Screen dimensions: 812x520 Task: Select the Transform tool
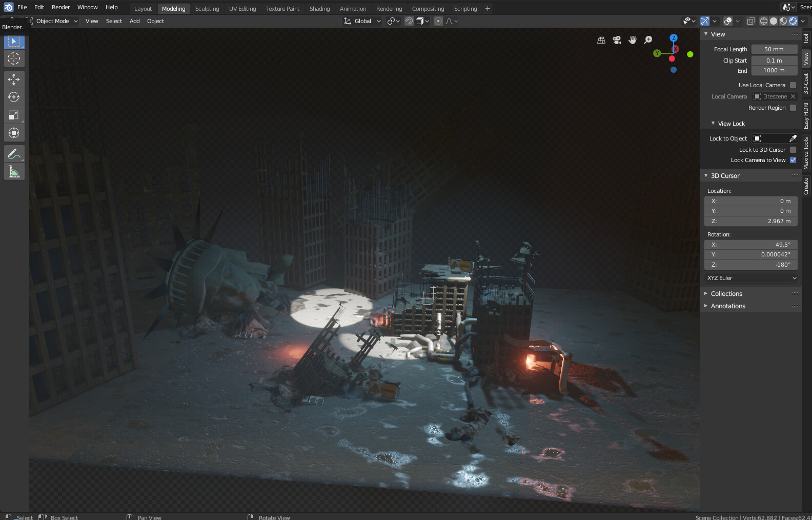14,133
